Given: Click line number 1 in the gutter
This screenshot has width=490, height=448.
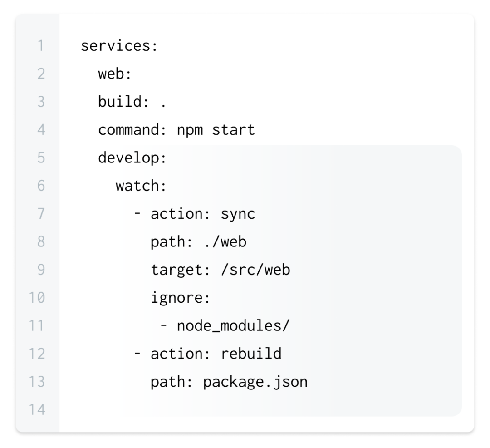Looking at the screenshot, I should click(42, 46).
